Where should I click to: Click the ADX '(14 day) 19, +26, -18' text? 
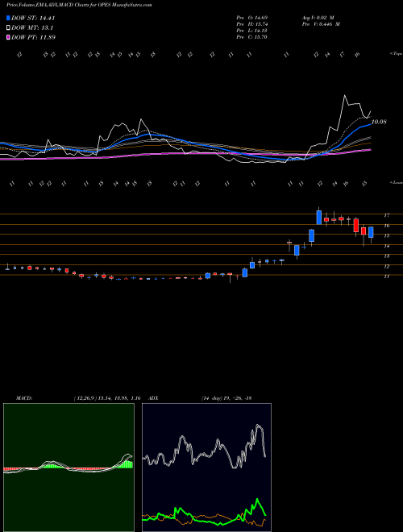226,398
